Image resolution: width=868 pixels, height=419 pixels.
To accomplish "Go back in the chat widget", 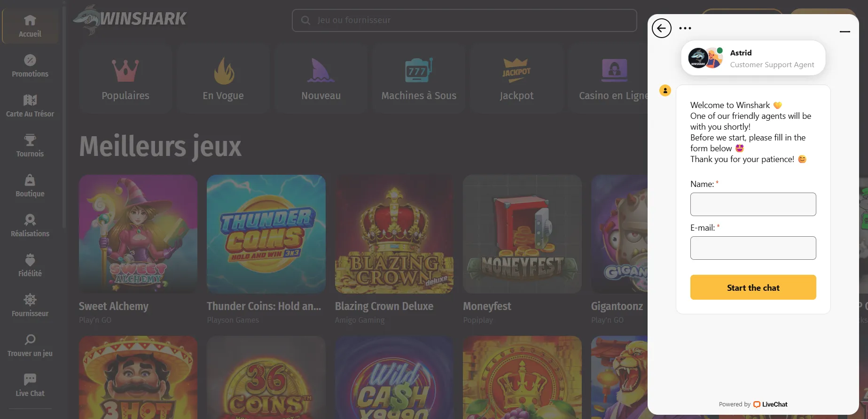I will 662,28.
